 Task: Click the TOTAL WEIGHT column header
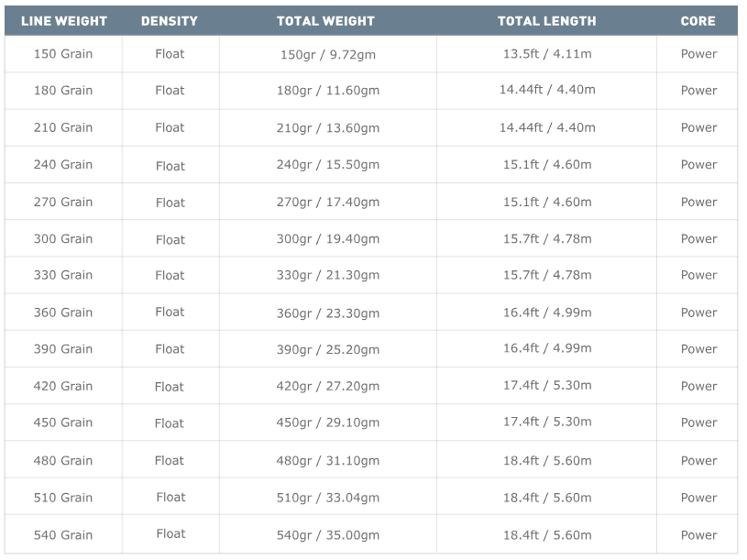(326, 21)
